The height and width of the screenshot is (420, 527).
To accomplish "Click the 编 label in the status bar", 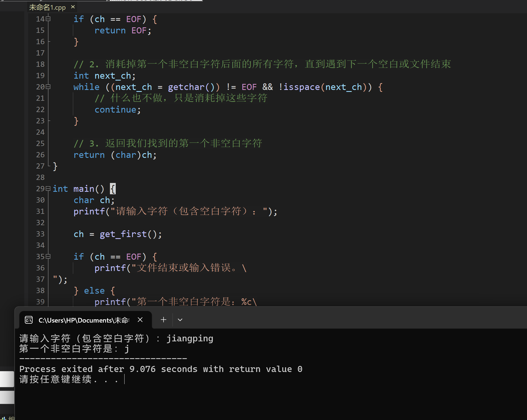I will (x=12, y=417).
